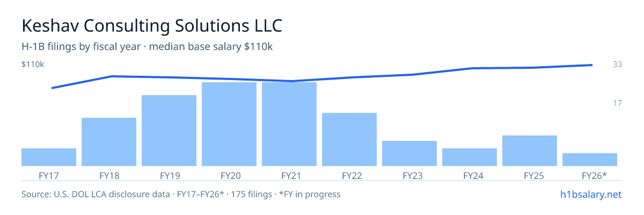Click the 17 filings axis label
644x215 pixels.
pos(617,103)
